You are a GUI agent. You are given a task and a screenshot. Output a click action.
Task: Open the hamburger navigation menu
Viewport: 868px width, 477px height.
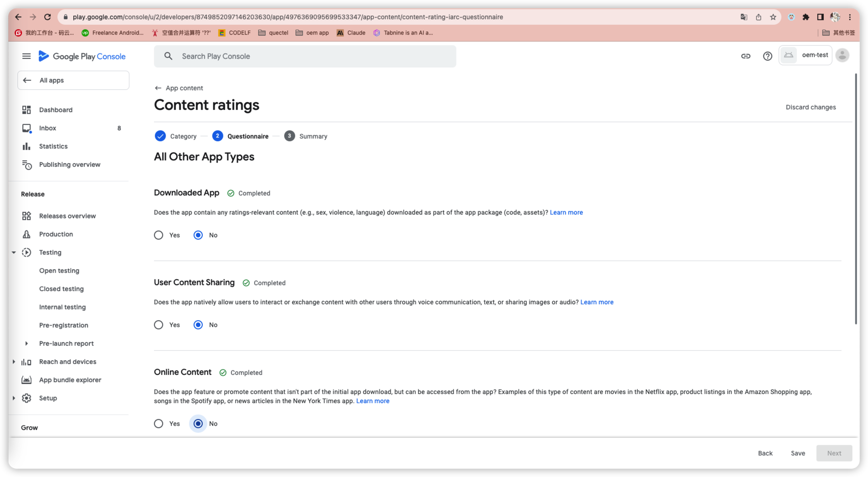pos(26,56)
